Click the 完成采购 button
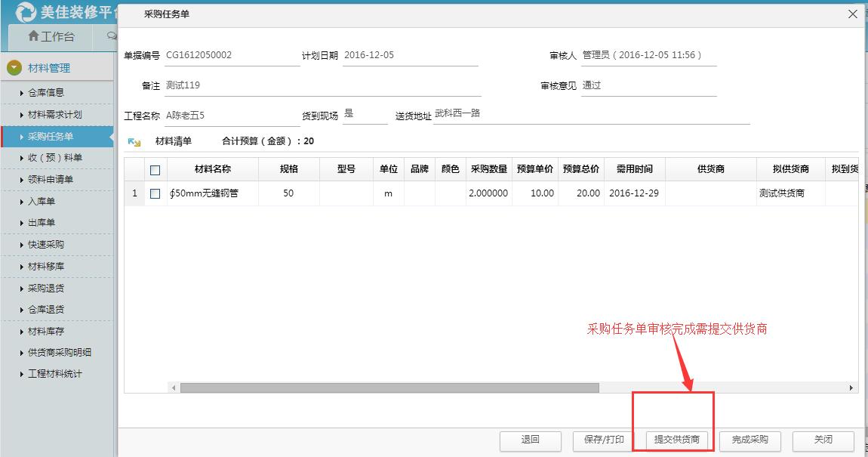This screenshot has height=457, width=868. pyautogui.click(x=749, y=440)
